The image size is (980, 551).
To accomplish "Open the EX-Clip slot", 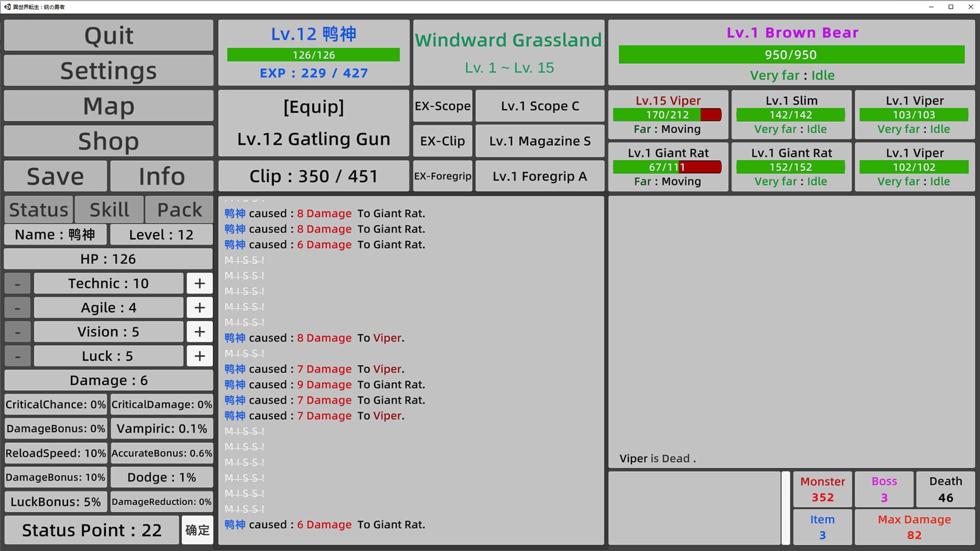I will 442,141.
